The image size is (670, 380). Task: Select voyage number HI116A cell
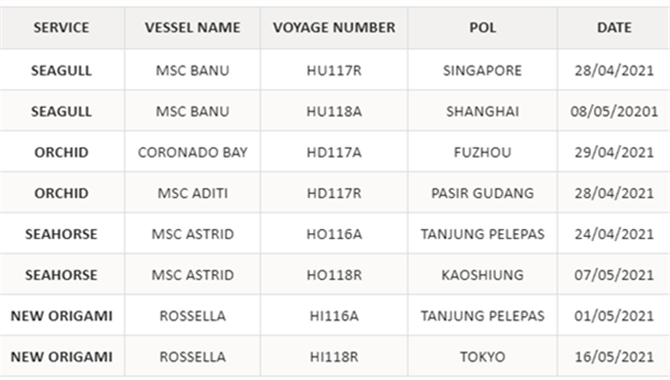tap(334, 316)
